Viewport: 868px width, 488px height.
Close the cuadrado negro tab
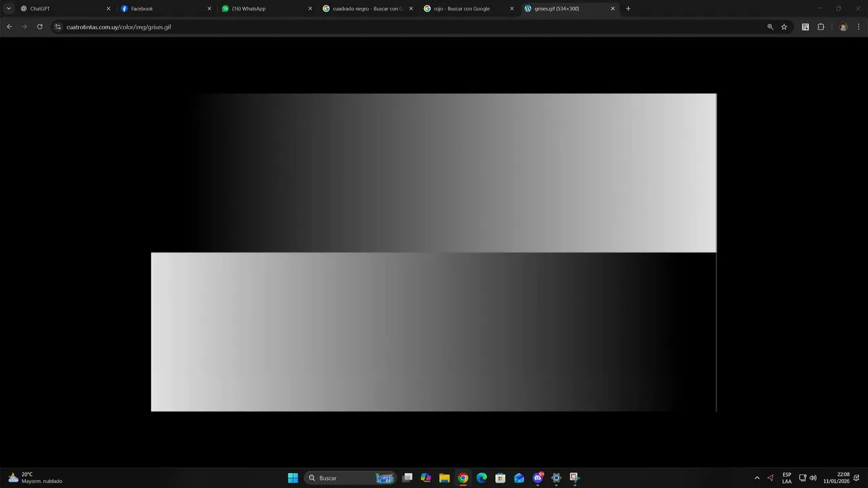click(x=411, y=9)
